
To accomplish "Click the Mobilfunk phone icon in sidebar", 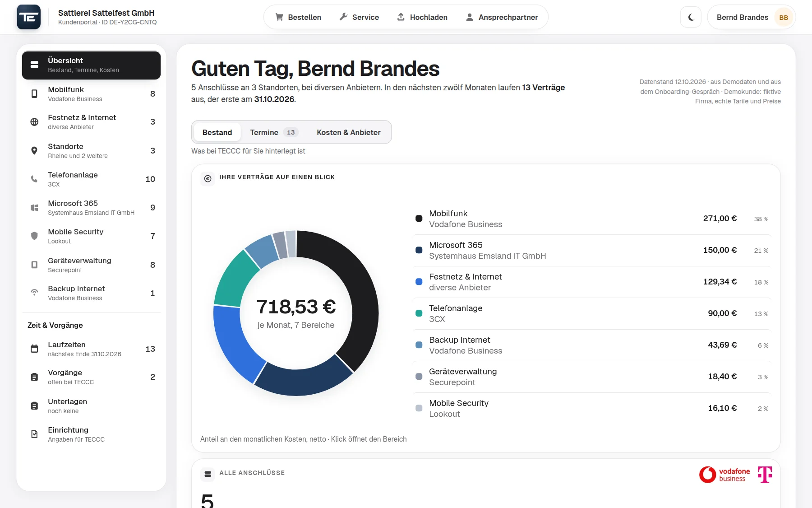I will point(34,94).
